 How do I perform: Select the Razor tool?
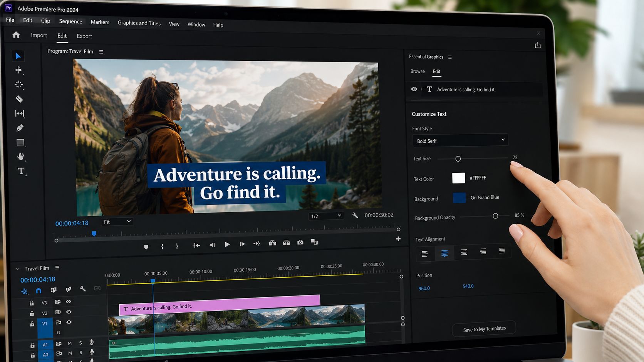click(x=19, y=99)
